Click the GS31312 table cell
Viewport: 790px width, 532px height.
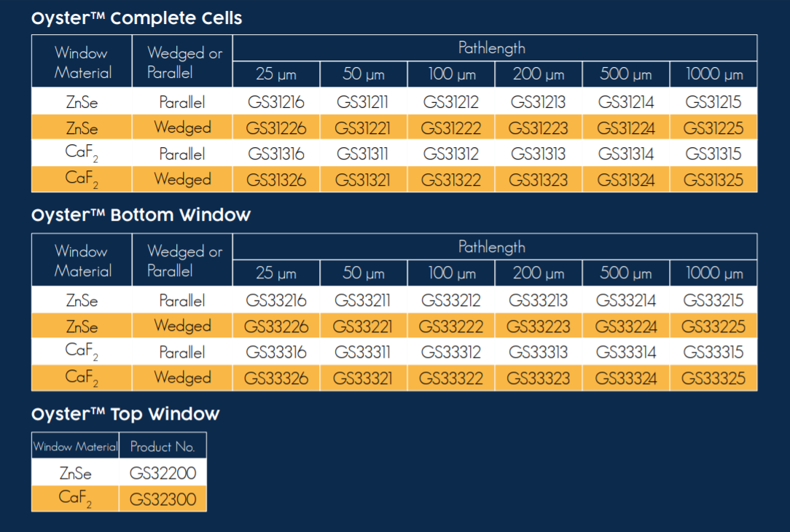click(x=450, y=154)
